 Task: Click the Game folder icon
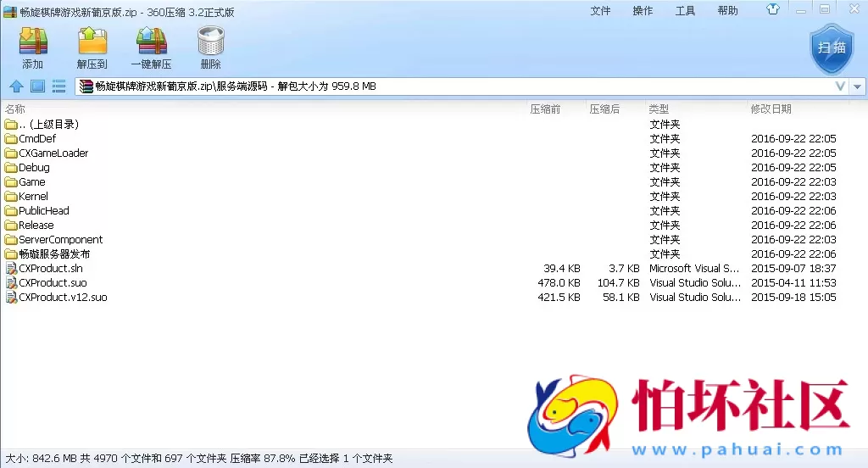click(x=11, y=181)
